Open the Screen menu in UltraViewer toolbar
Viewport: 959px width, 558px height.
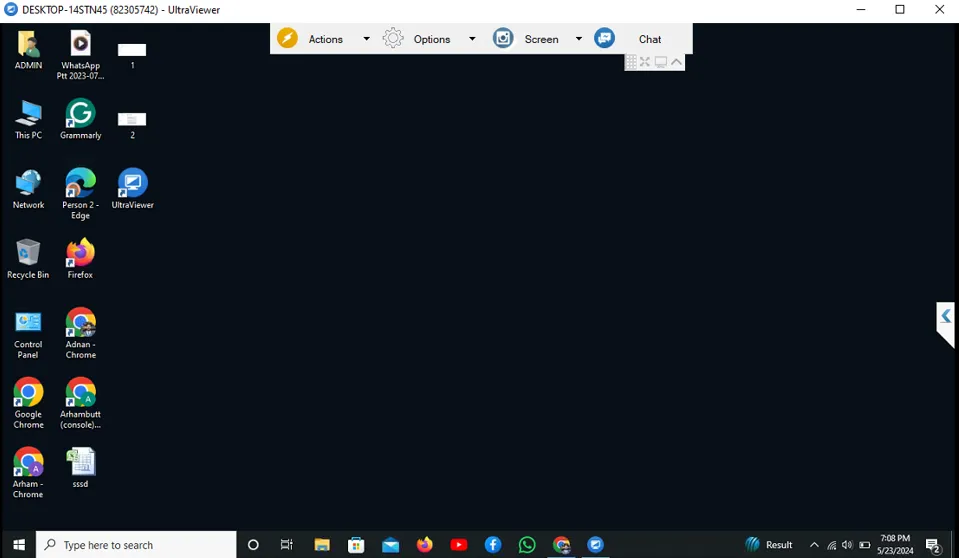pyautogui.click(x=541, y=39)
